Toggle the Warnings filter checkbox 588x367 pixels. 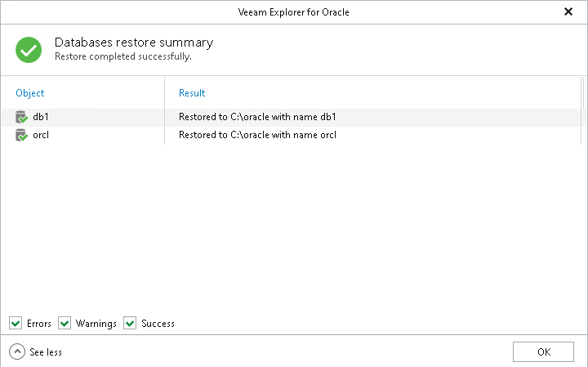point(65,324)
